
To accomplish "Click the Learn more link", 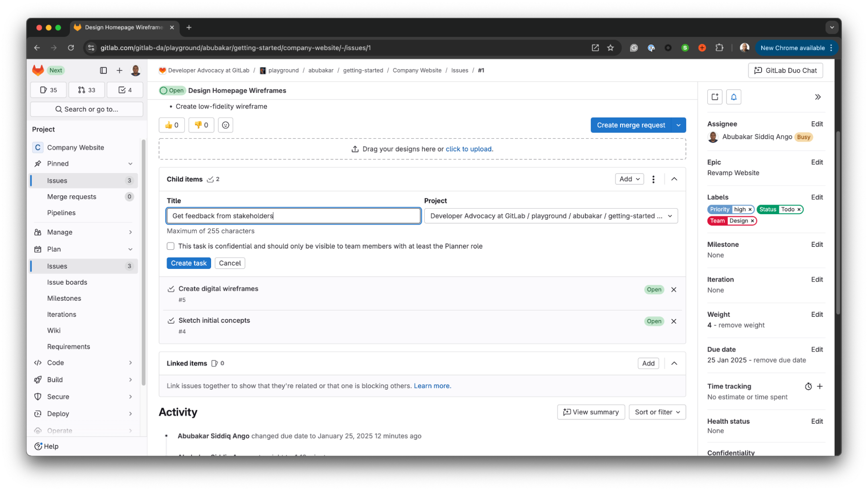I will click(432, 385).
